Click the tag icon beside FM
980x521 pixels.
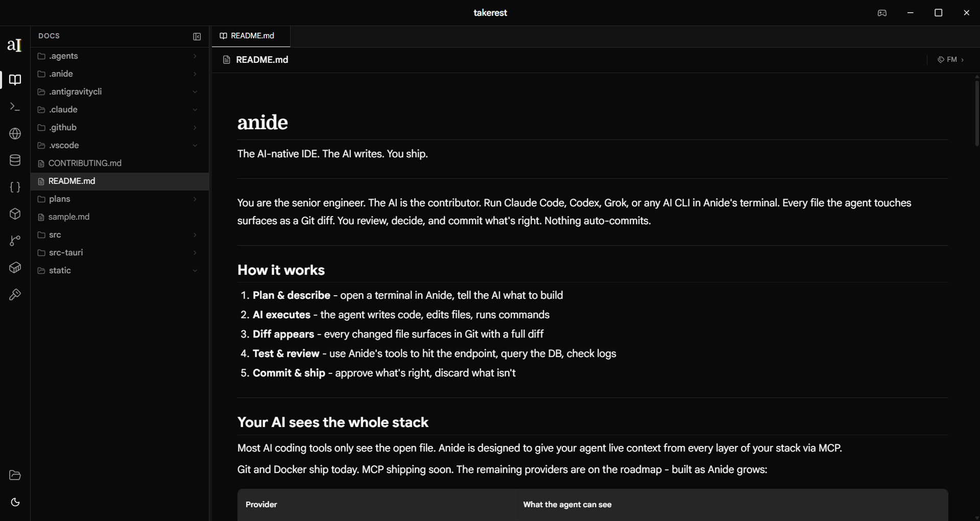[941, 60]
